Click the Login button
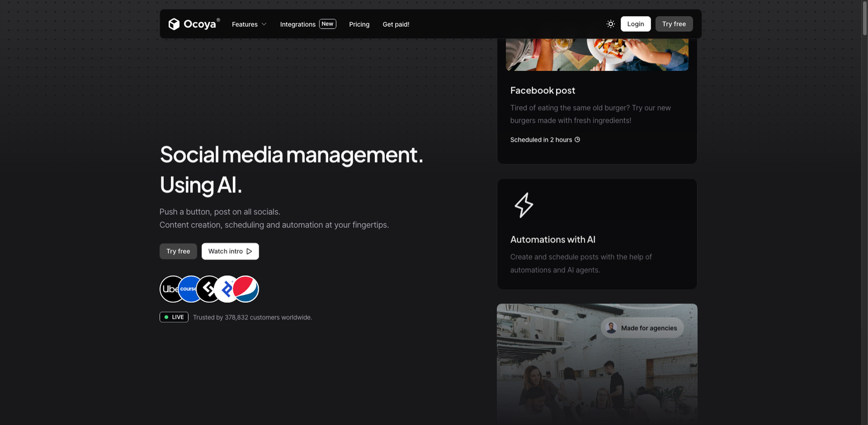This screenshot has height=425, width=868. (x=636, y=24)
